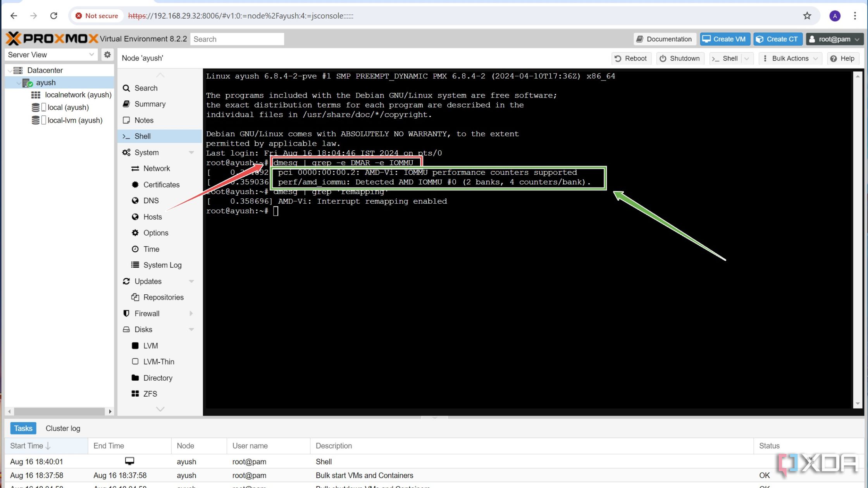Click the ayush node tree item
This screenshot has height=488, width=868.
[x=45, y=82]
